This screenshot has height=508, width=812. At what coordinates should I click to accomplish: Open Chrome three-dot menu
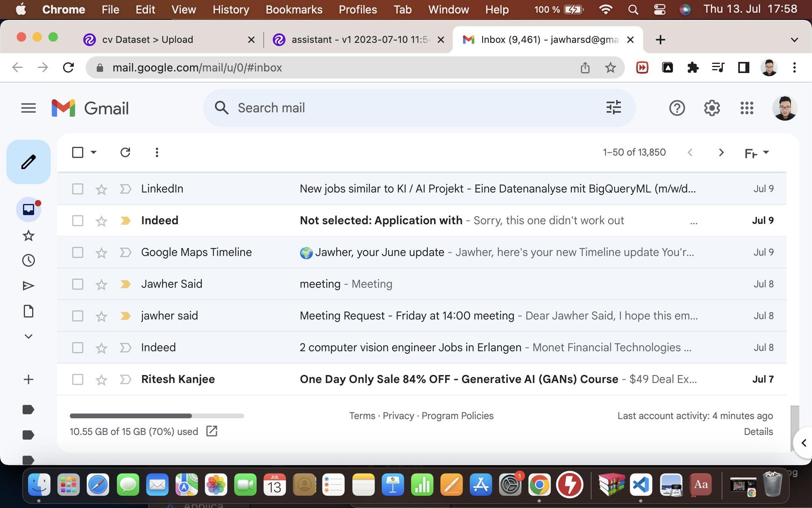tap(794, 67)
